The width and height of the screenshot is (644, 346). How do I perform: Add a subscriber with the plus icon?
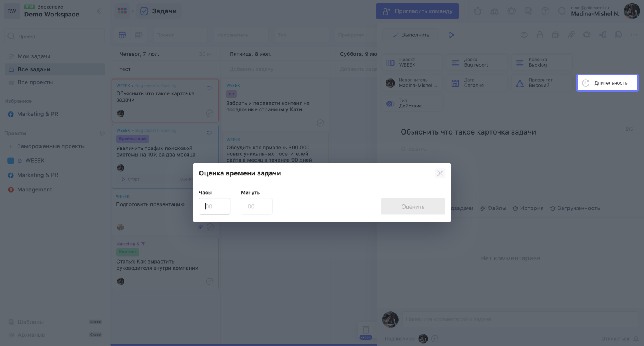[435, 339]
